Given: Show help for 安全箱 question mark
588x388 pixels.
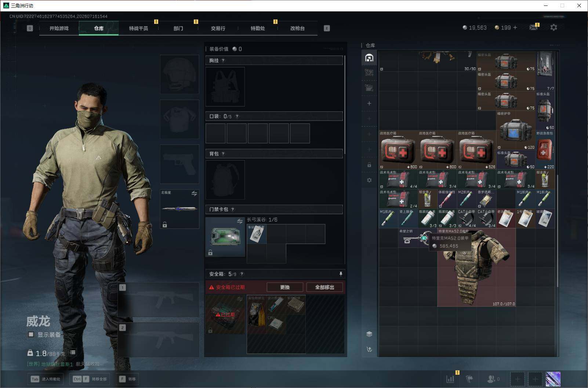Looking at the screenshot, I should 242,274.
